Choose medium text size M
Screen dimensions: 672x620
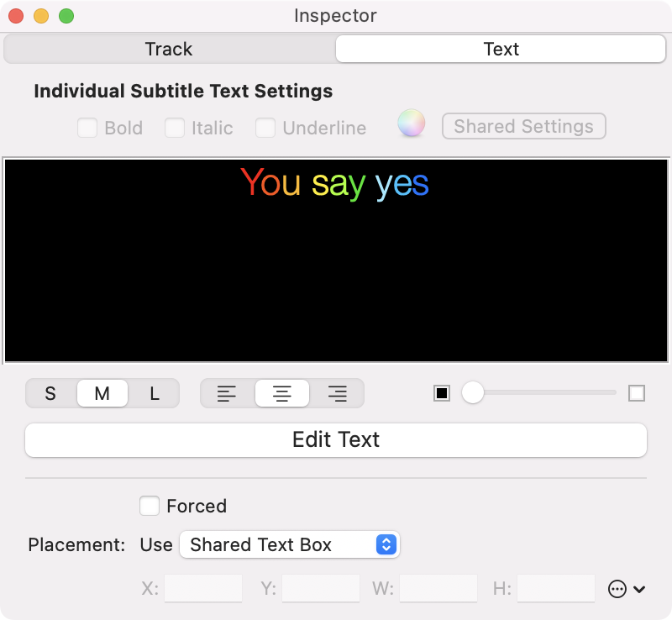[x=102, y=393]
